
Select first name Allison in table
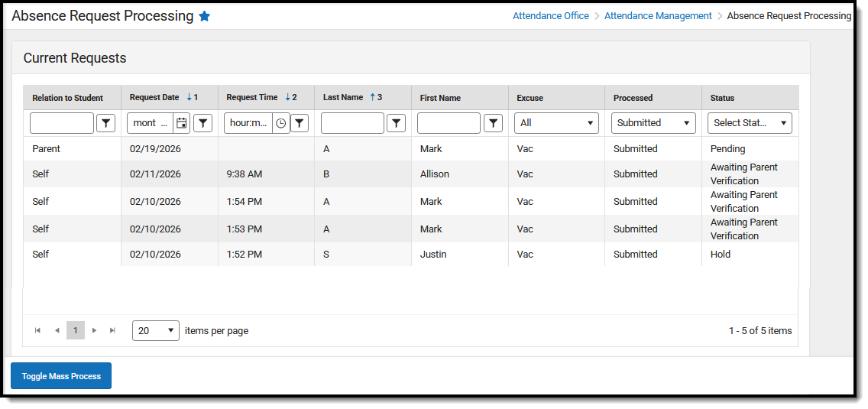tap(435, 174)
